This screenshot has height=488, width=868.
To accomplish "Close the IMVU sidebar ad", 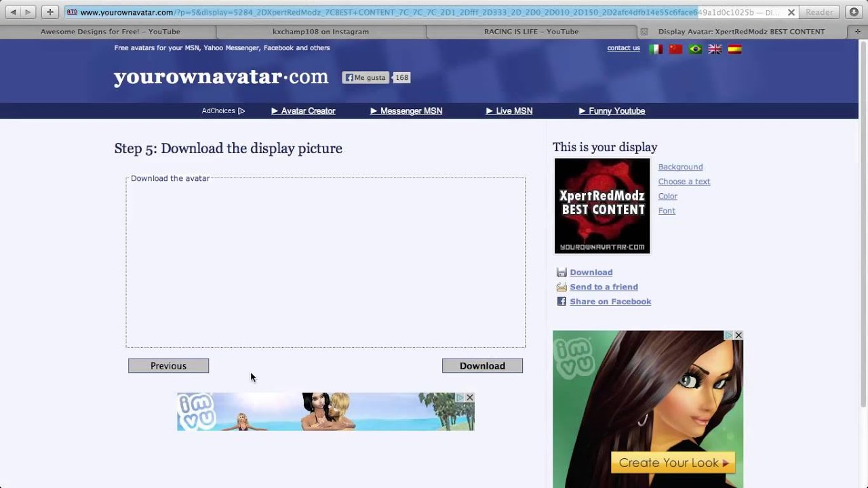I will coord(738,335).
